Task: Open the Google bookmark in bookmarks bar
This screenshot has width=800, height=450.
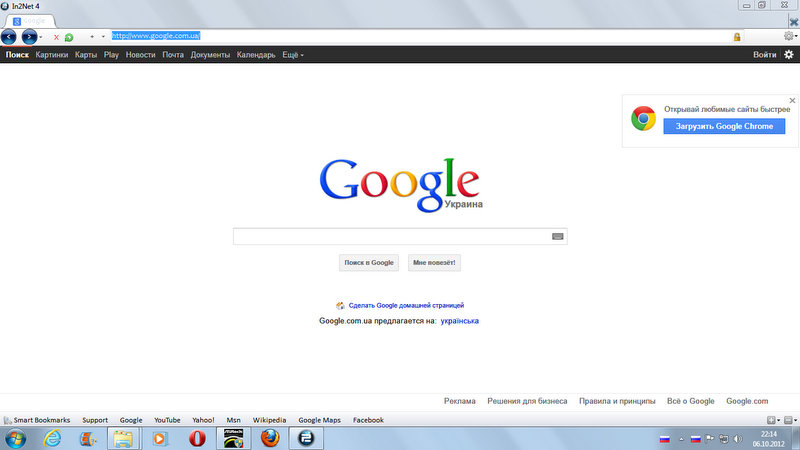Action: [131, 420]
